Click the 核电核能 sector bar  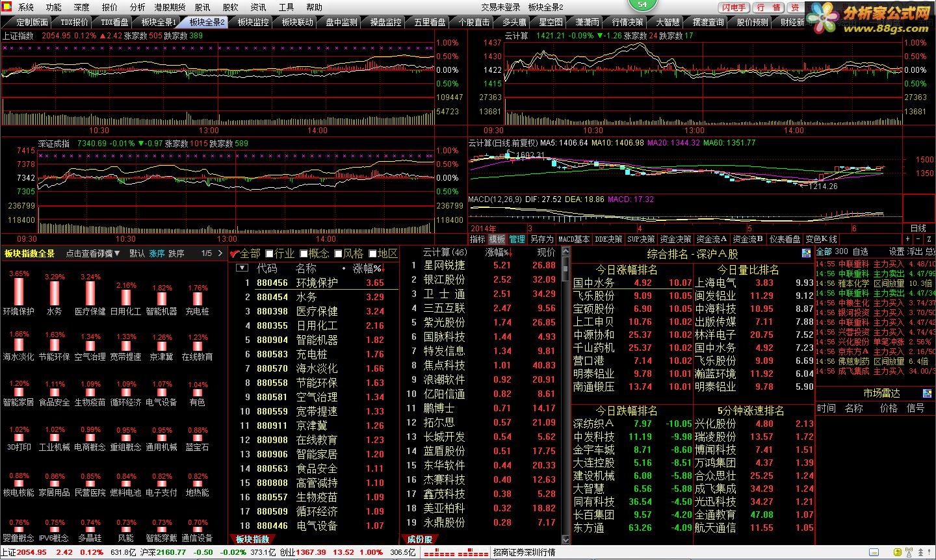tap(19, 484)
